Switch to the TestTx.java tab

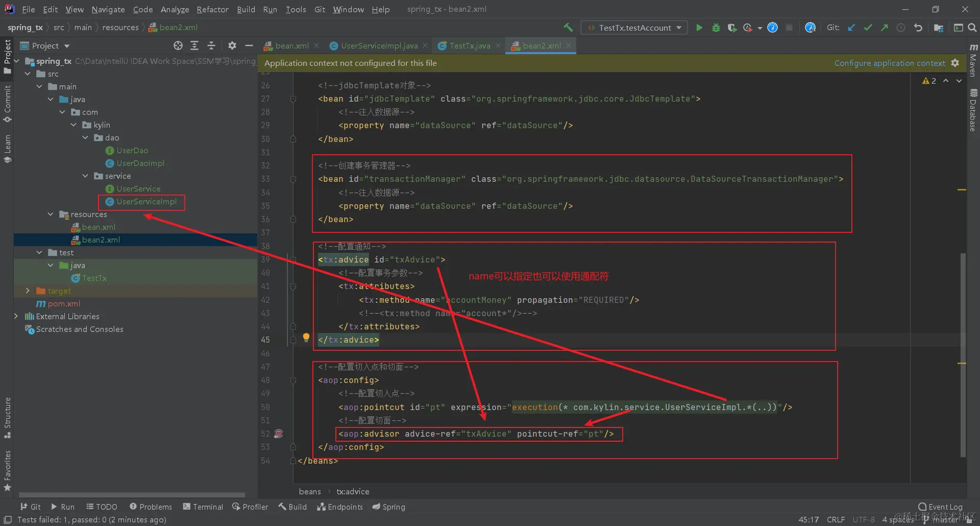point(470,46)
